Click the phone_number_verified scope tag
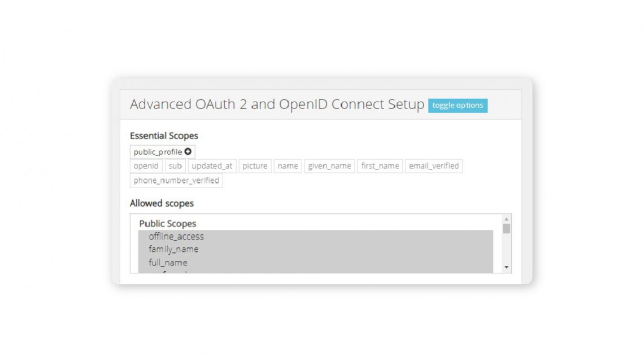The width and height of the screenshot is (644, 362). click(176, 181)
